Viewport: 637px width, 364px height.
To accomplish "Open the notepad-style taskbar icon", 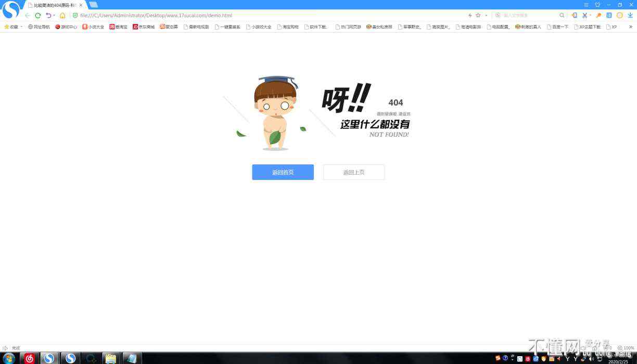I will coord(132,358).
